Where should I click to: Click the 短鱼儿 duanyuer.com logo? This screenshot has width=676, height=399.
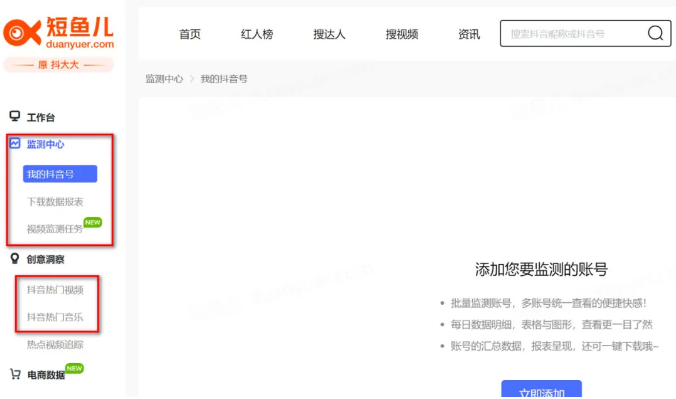pyautogui.click(x=59, y=32)
